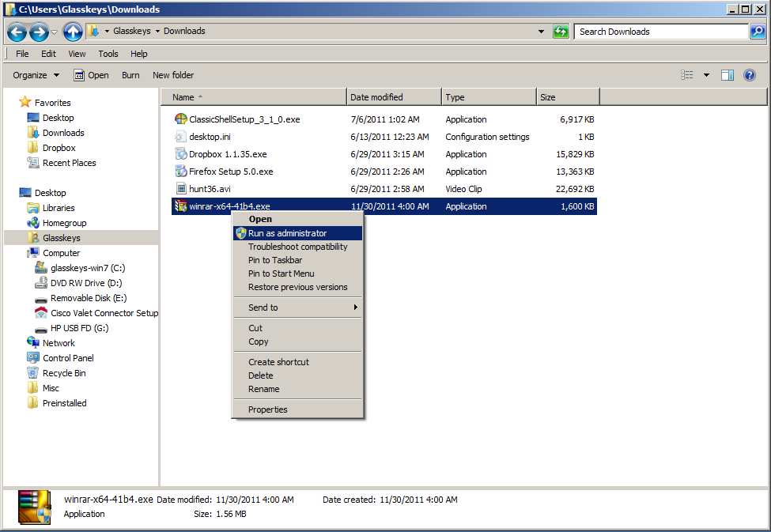This screenshot has width=771, height=532.
Task: Select the hunt36.avi video file icon
Action: tap(180, 189)
